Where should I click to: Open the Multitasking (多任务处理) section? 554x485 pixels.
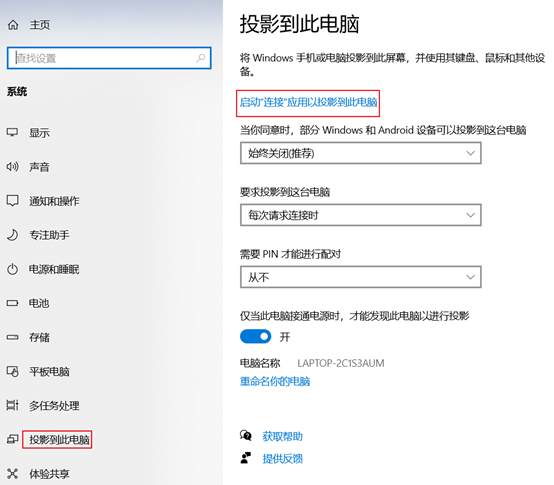(x=54, y=405)
